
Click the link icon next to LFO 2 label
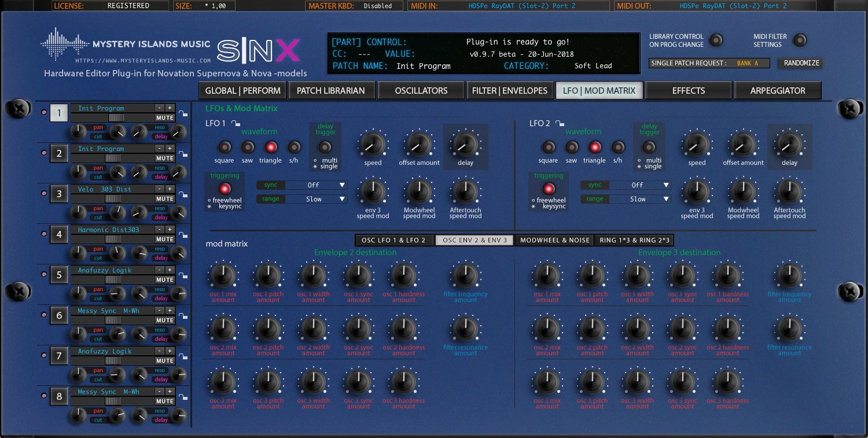tap(559, 123)
